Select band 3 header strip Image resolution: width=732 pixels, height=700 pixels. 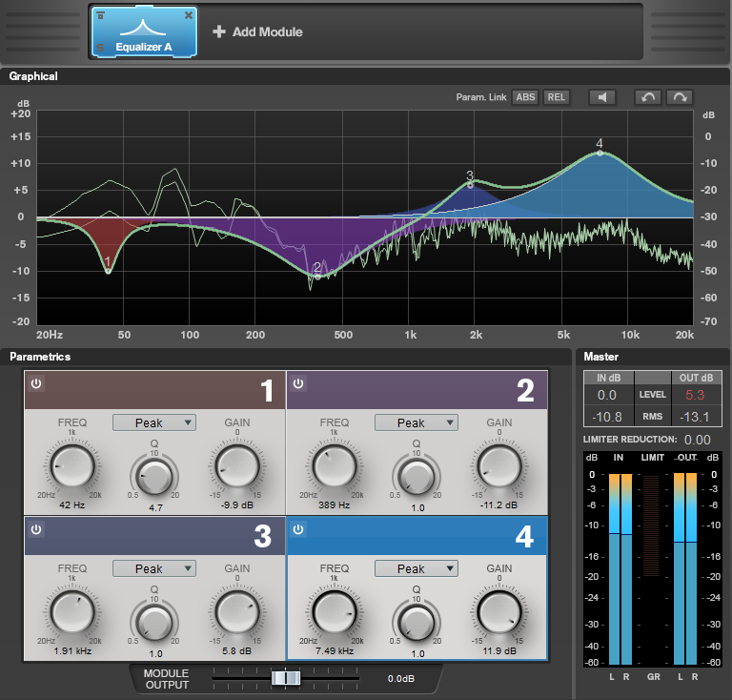click(155, 536)
